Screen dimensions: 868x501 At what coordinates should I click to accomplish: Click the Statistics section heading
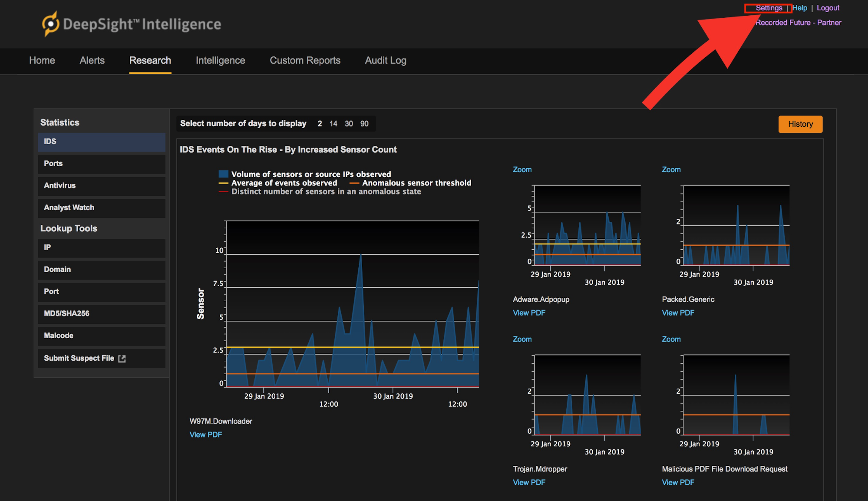[x=60, y=122]
